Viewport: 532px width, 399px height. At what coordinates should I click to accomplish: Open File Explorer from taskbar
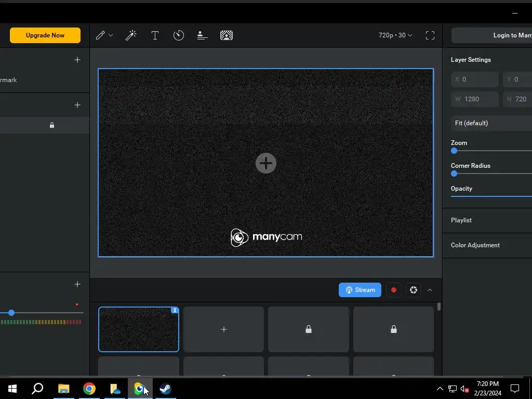(x=63, y=389)
